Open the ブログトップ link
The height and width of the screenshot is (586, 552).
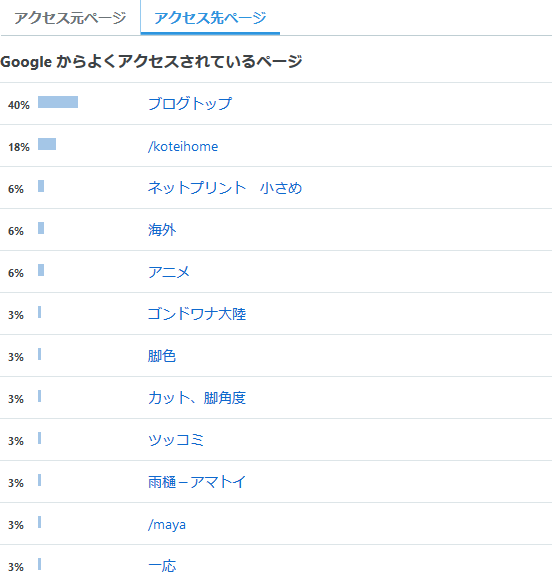tap(189, 104)
